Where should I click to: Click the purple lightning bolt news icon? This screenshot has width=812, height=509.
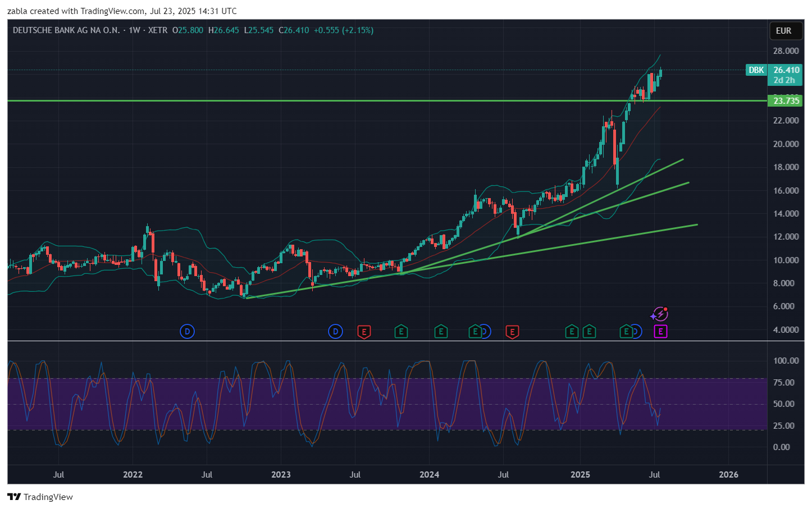tap(660, 314)
